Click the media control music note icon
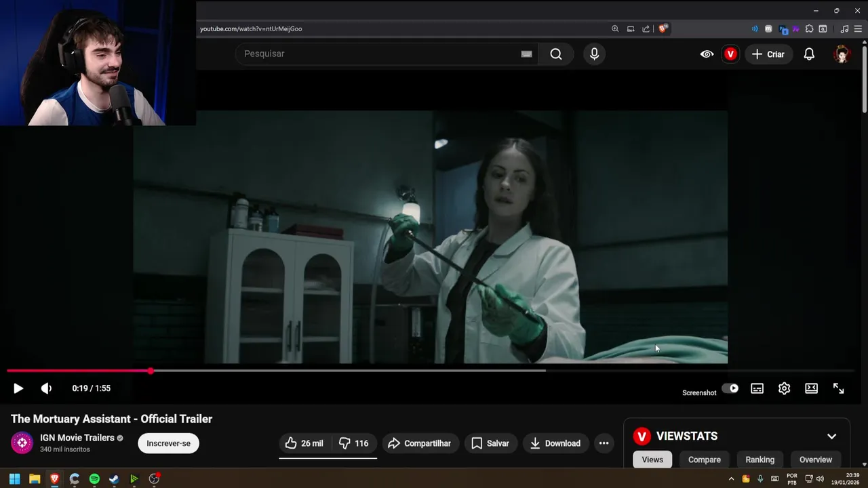Screen dimensions: 868x488 (844, 28)
